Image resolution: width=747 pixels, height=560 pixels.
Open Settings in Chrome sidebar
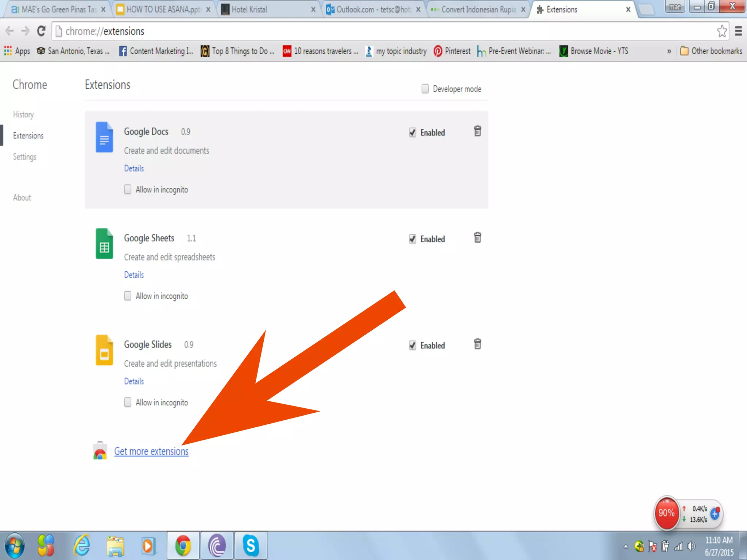[x=25, y=157]
